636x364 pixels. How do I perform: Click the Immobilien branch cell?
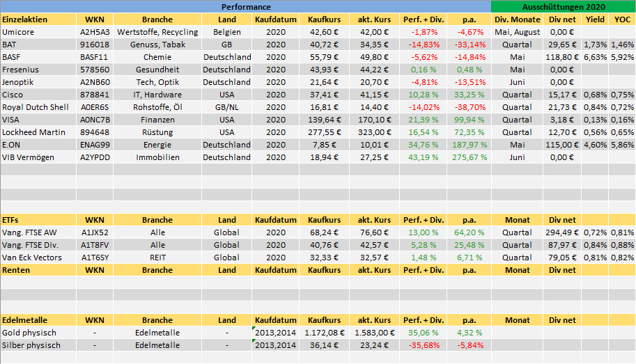157,158
